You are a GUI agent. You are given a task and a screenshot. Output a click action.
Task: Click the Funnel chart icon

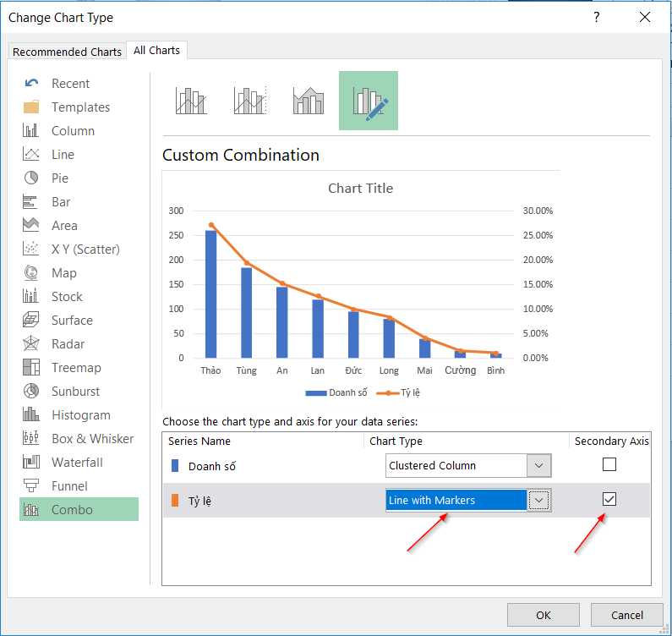[x=31, y=485]
